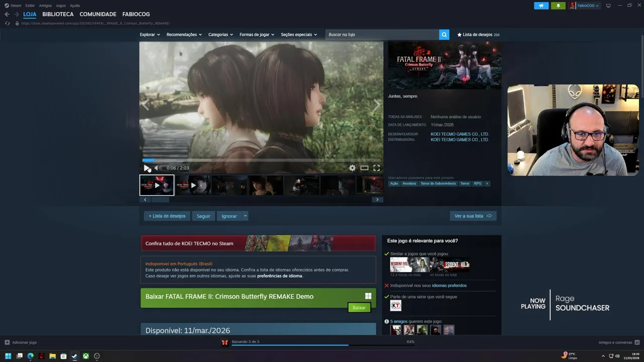
Task: Select the second trailer thumbnail
Action: (193, 185)
